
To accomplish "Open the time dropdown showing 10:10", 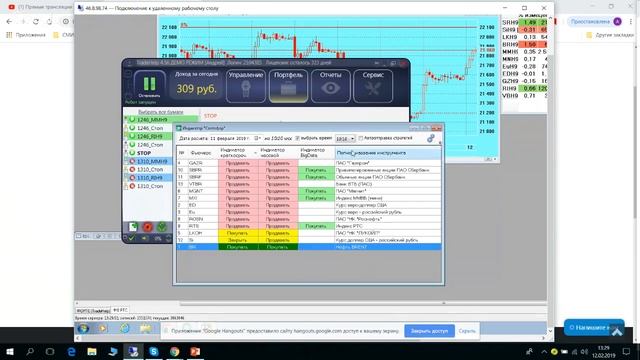I will point(352,139).
